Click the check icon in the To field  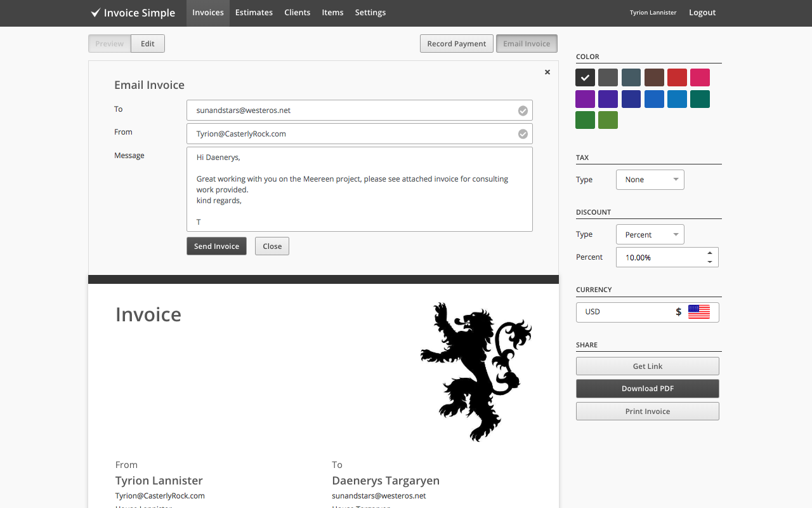coord(523,110)
